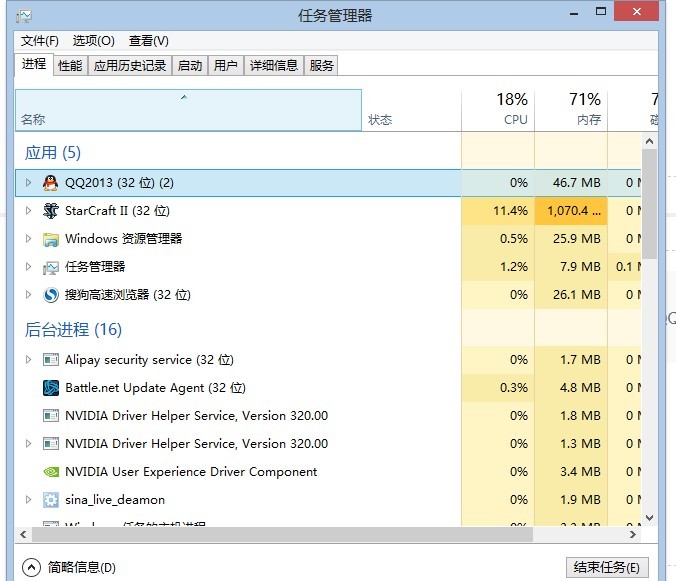
Task: Switch to the 启动 tab
Action: click(x=190, y=66)
